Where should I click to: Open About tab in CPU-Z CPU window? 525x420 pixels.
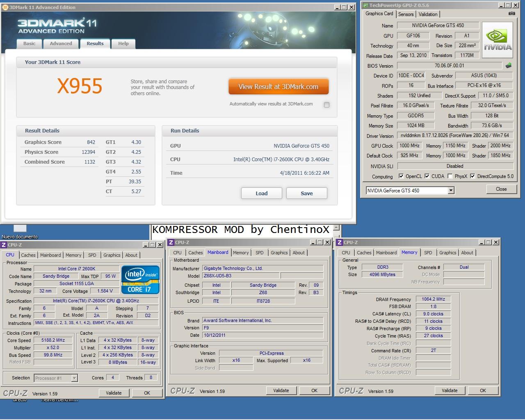coord(131,255)
